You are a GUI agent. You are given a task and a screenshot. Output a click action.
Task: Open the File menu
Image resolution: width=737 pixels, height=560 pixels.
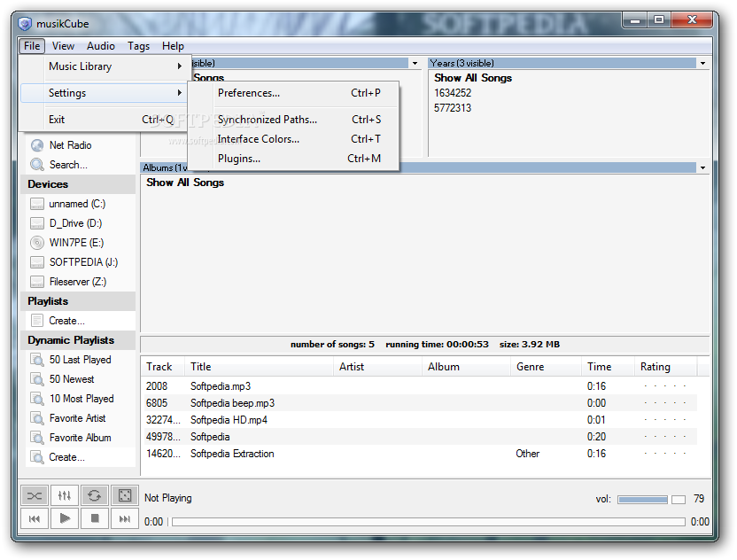click(x=32, y=46)
